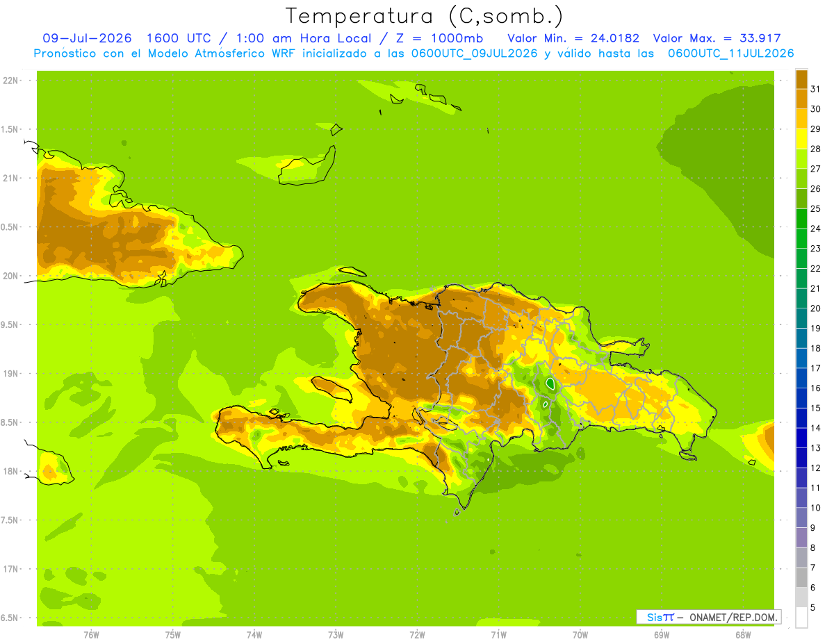Click the legend band between 30 and 31

point(801,99)
